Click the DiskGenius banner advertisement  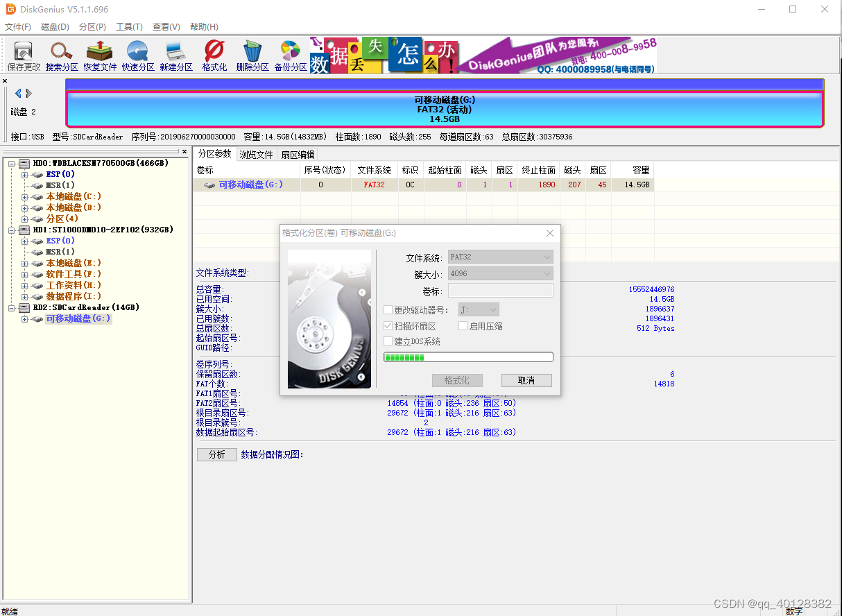point(483,55)
